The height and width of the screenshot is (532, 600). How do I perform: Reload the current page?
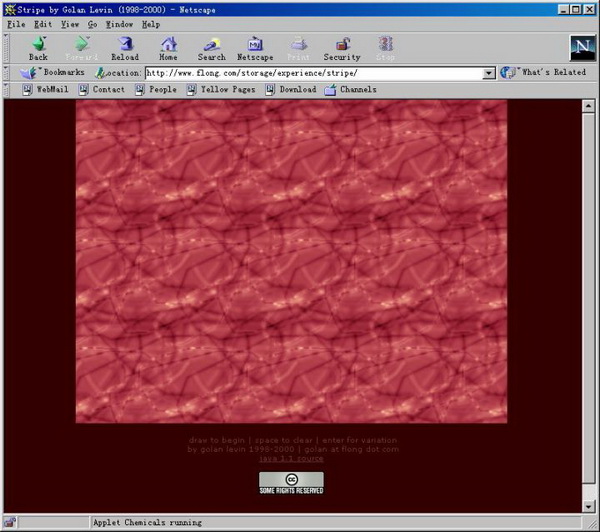[x=125, y=48]
